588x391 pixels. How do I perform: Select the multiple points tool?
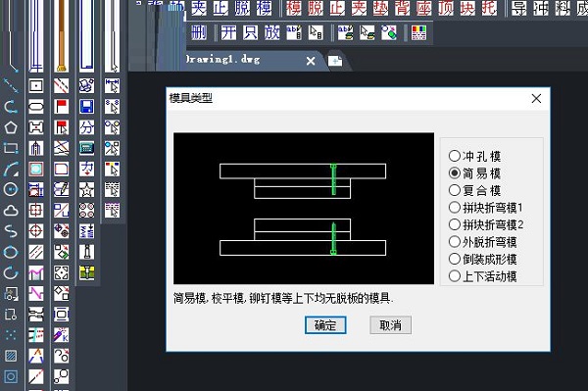click(x=11, y=335)
